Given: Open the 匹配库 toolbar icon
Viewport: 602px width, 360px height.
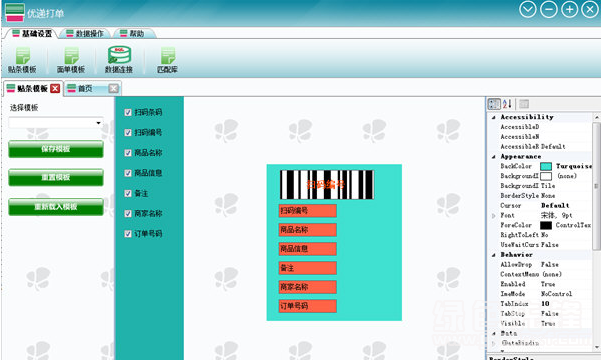Looking at the screenshot, I should [167, 60].
